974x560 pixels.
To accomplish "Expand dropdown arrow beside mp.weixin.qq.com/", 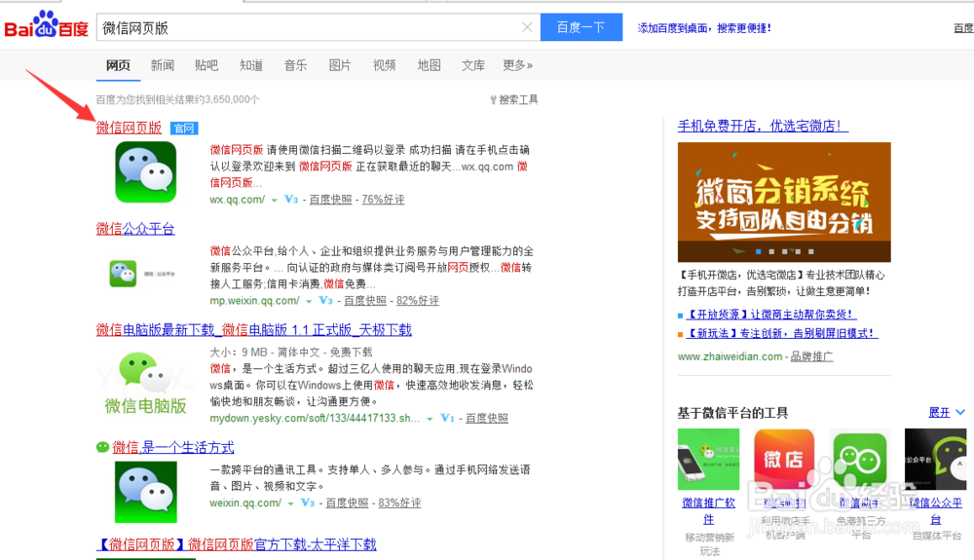I will [x=309, y=301].
